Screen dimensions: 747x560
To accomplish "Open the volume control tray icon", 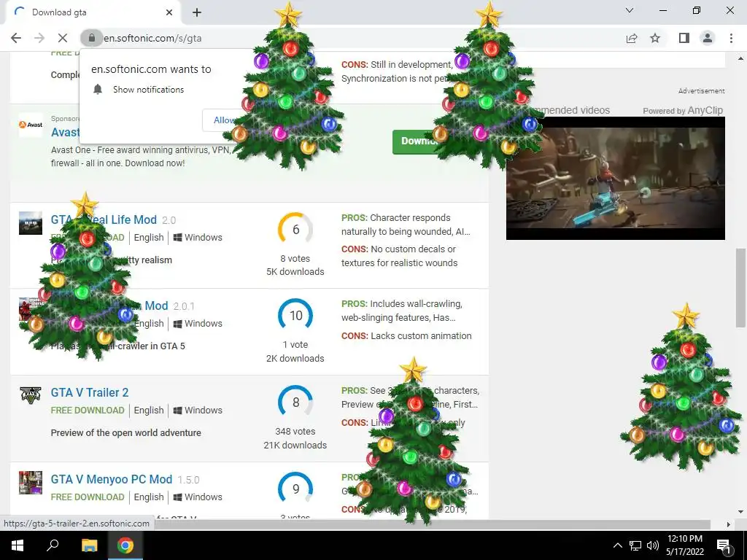I will coord(653,545).
